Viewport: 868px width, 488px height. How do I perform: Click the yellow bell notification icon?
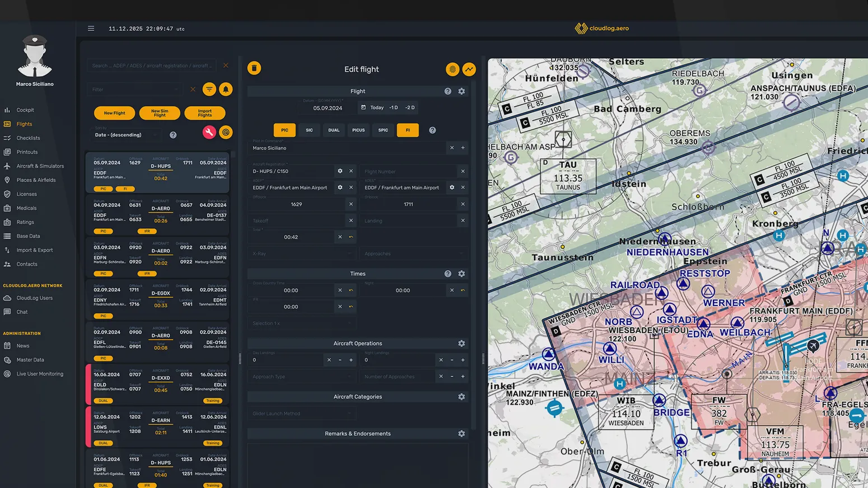click(226, 89)
